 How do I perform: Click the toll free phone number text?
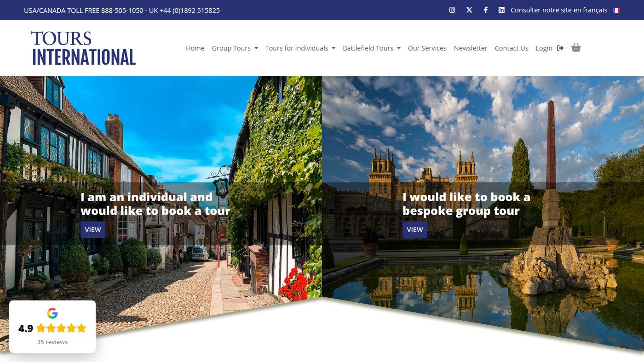tap(122, 10)
